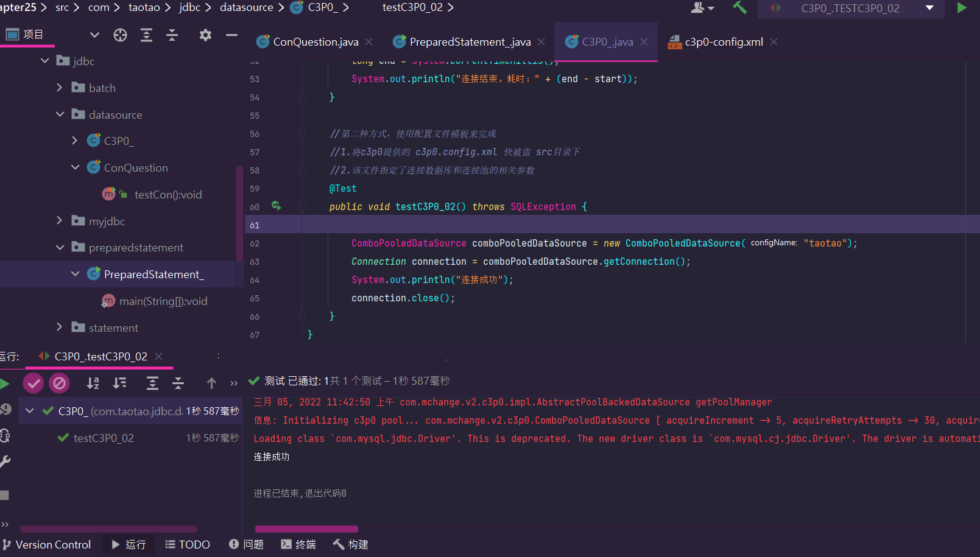Show more test toolbar actions chevron

pos(234,384)
